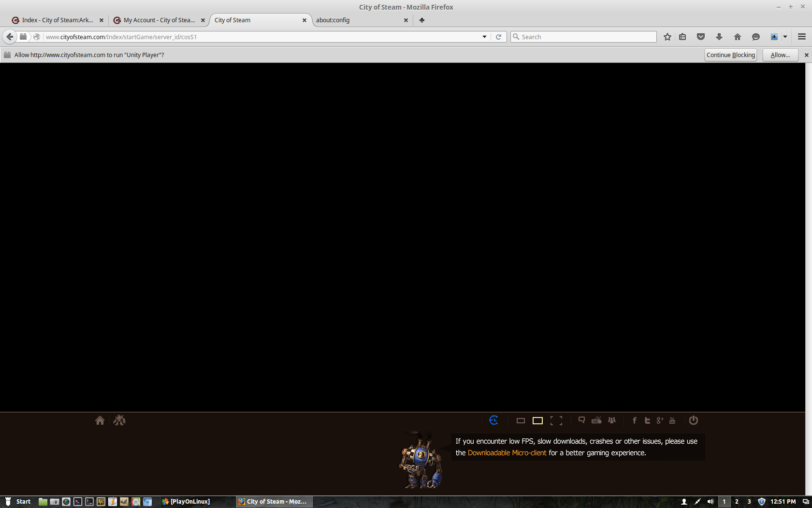Image resolution: width=812 pixels, height=508 pixels.
Task: Switch to workspace 2
Action: (x=737, y=502)
